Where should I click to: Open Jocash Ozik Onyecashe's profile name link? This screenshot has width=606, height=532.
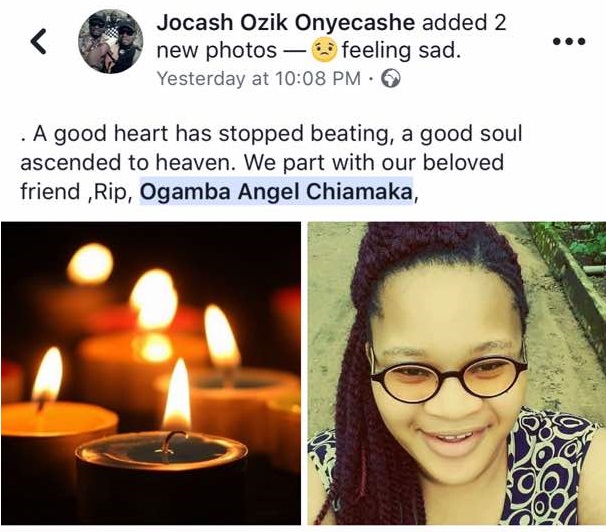pos(286,22)
